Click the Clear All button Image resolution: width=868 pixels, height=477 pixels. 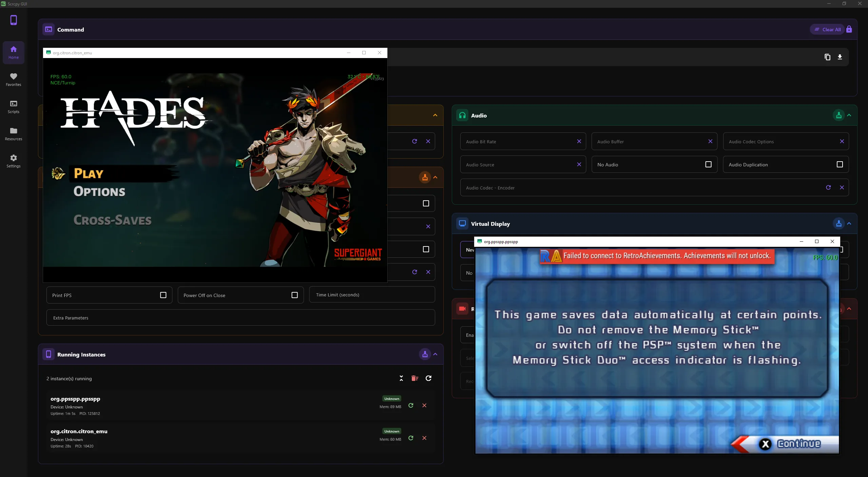pos(827,30)
